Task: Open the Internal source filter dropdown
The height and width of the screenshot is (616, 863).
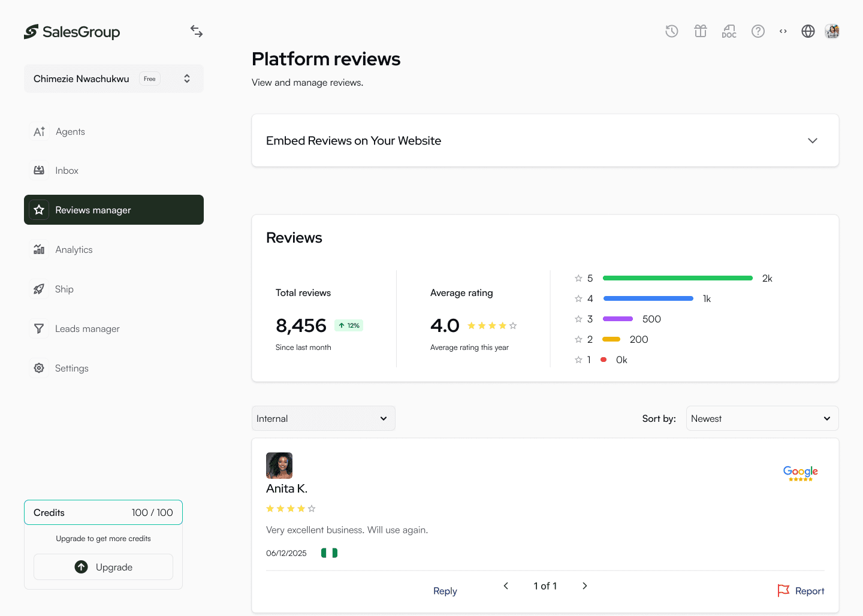Action: tap(323, 418)
